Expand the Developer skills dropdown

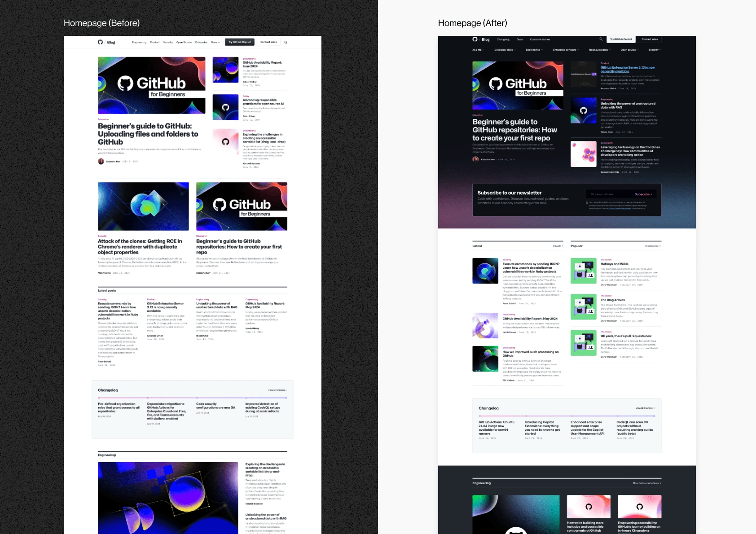click(505, 50)
